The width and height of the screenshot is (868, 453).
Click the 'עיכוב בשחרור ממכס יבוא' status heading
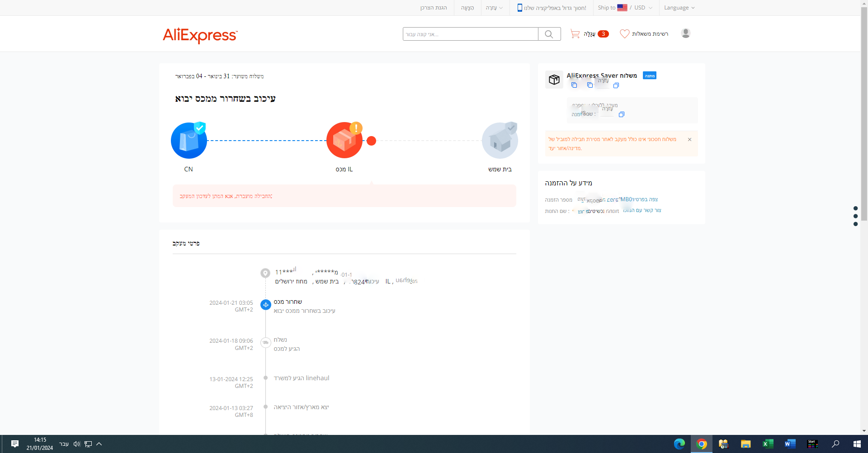(x=225, y=99)
